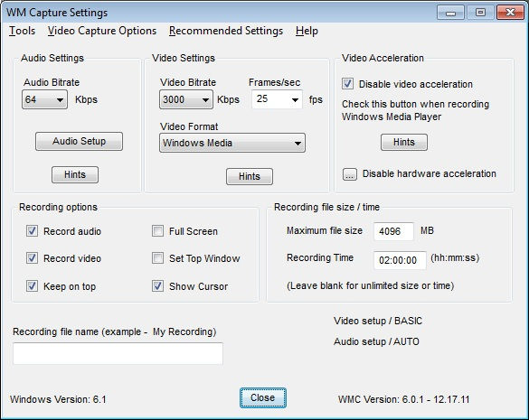Toggle the Record video checkbox
This screenshot has height=420, width=529.
pos(32,258)
